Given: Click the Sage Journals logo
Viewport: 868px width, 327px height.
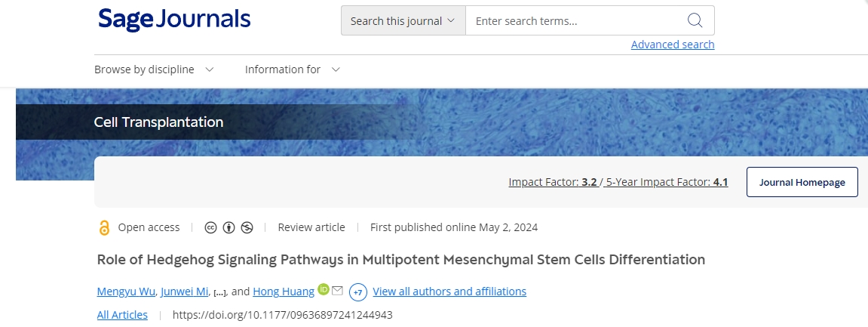Looking at the screenshot, I should (174, 20).
